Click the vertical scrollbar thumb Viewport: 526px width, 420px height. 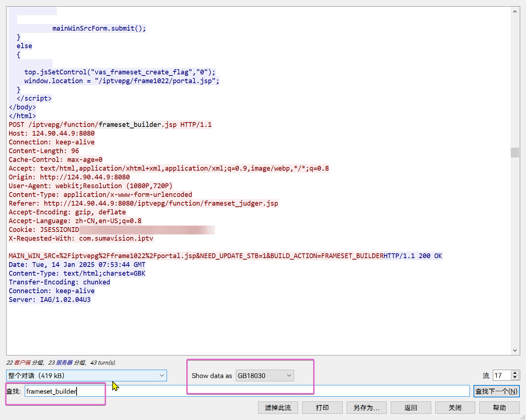click(x=515, y=152)
